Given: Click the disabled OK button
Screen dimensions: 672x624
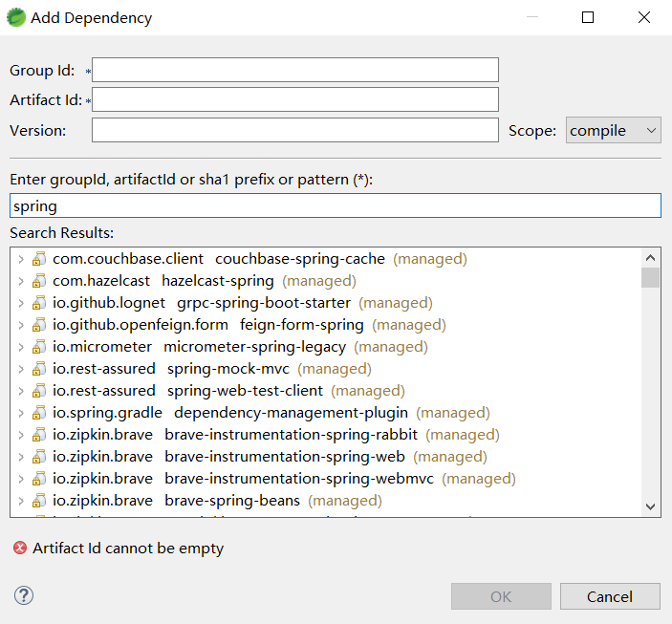Looking at the screenshot, I should (501, 596).
